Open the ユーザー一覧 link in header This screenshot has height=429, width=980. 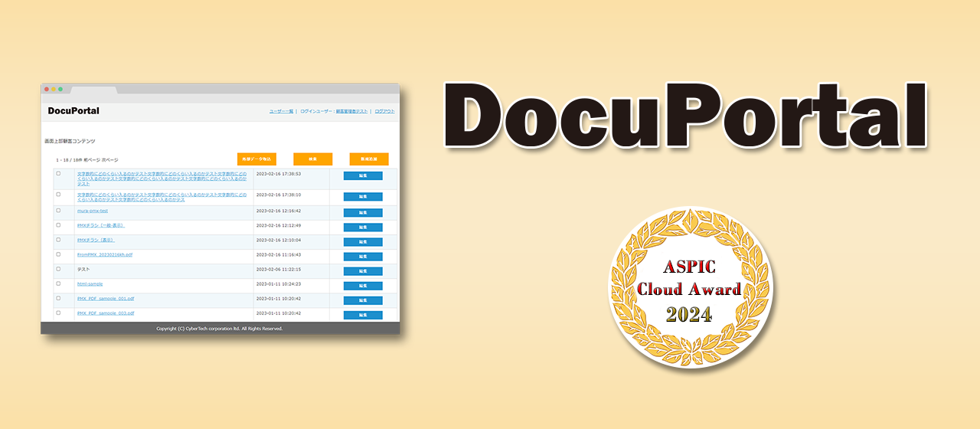point(281,112)
